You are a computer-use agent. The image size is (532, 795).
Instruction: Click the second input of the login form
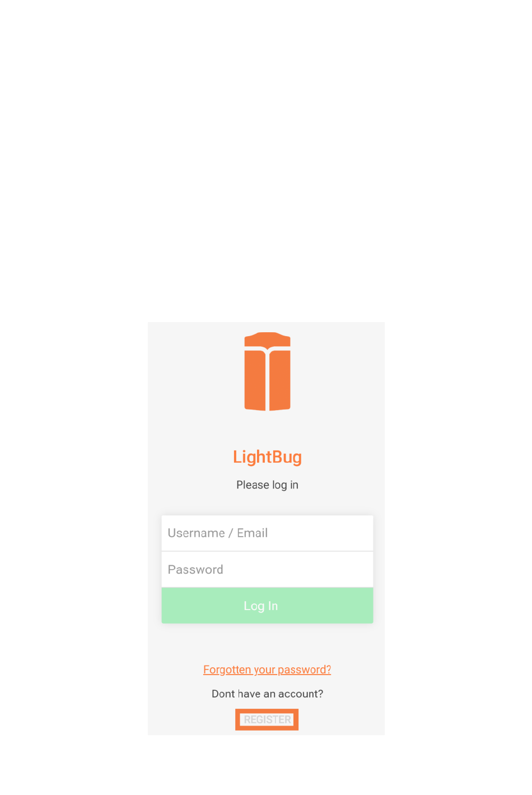click(267, 569)
